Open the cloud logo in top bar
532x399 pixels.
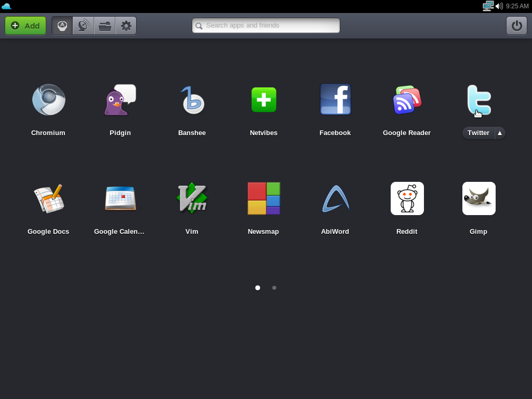pos(6,6)
